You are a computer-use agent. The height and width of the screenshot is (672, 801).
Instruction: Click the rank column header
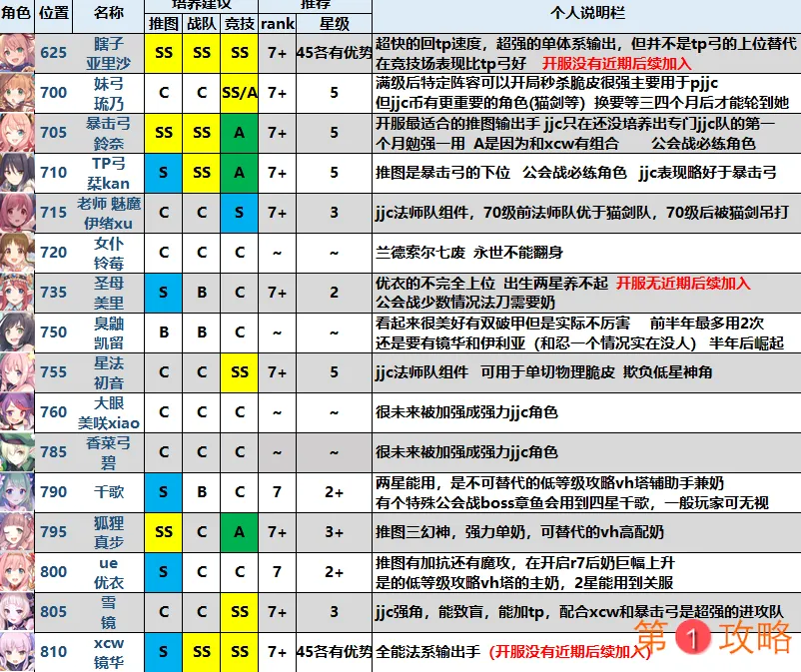[x=278, y=24]
